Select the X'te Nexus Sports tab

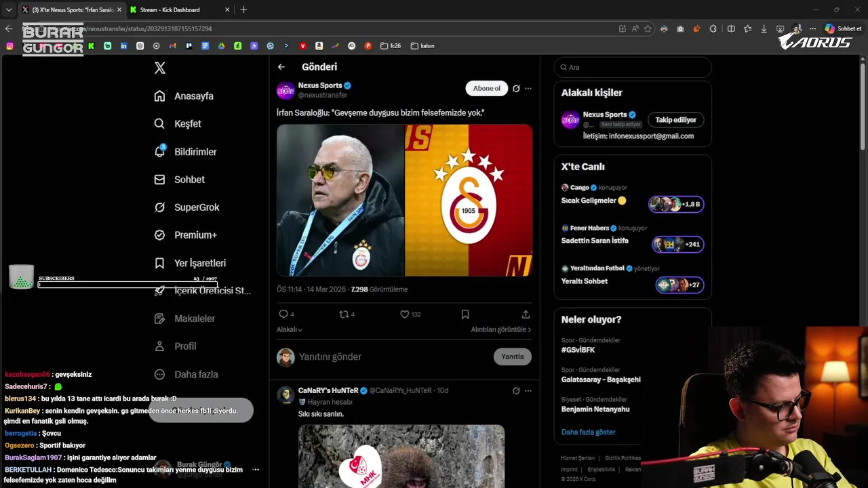71,9
